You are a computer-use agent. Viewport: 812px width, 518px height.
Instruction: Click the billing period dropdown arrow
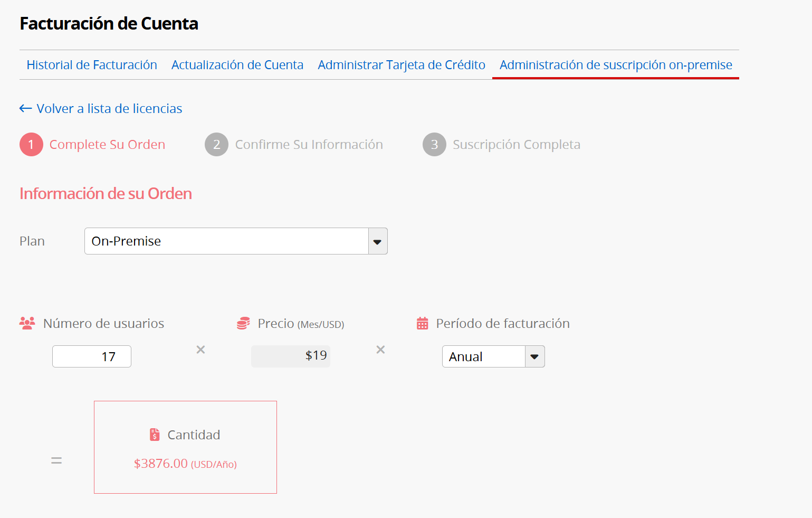pos(535,356)
